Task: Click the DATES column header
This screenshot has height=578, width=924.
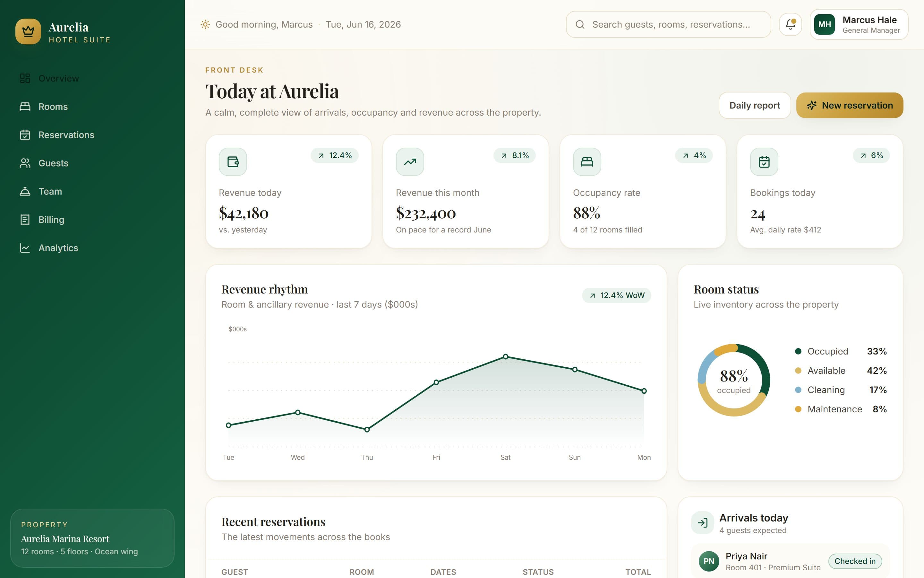Action: (x=443, y=572)
